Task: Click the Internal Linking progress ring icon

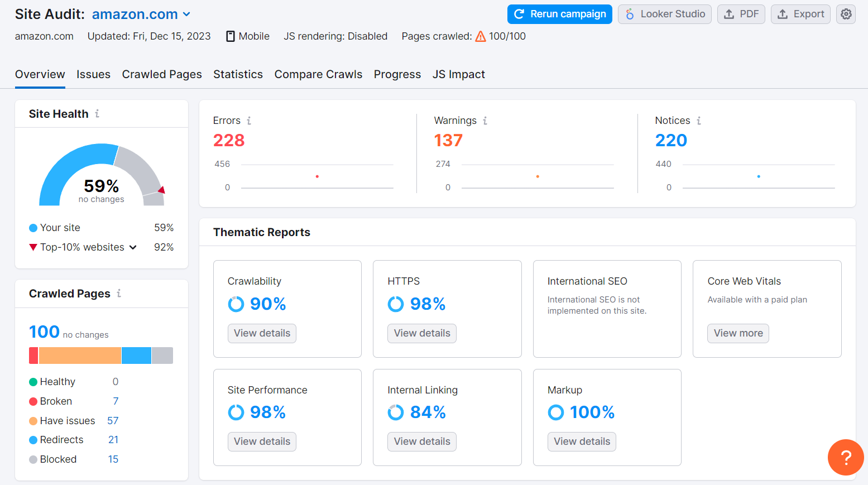Action: (396, 412)
